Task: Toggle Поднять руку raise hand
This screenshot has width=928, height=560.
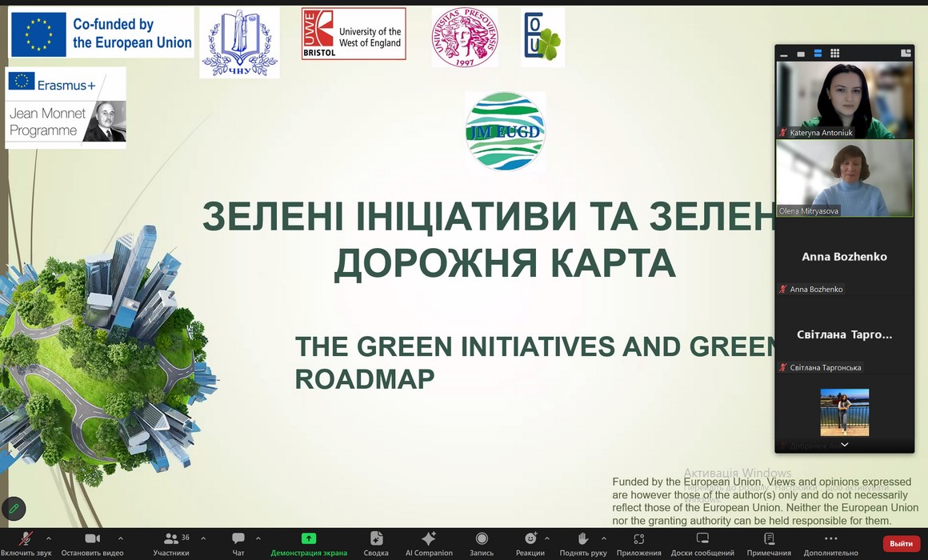Action: click(x=583, y=543)
